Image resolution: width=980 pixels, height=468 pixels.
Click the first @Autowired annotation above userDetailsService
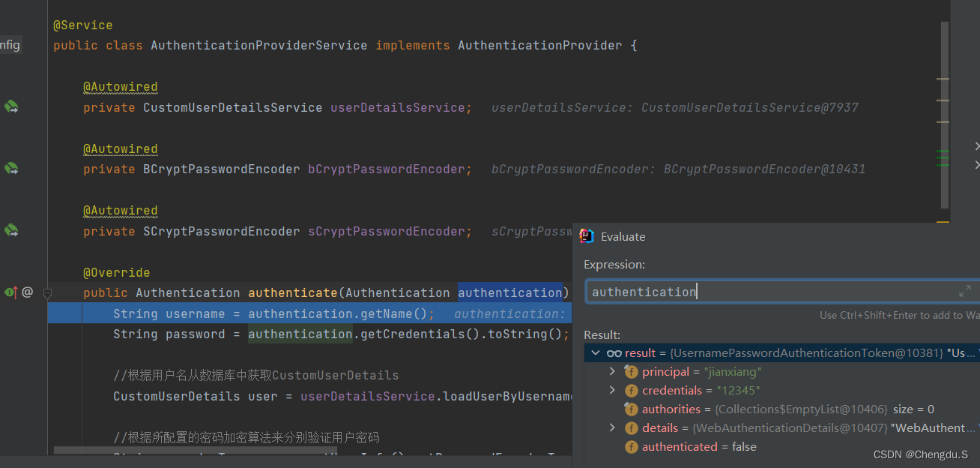point(121,87)
